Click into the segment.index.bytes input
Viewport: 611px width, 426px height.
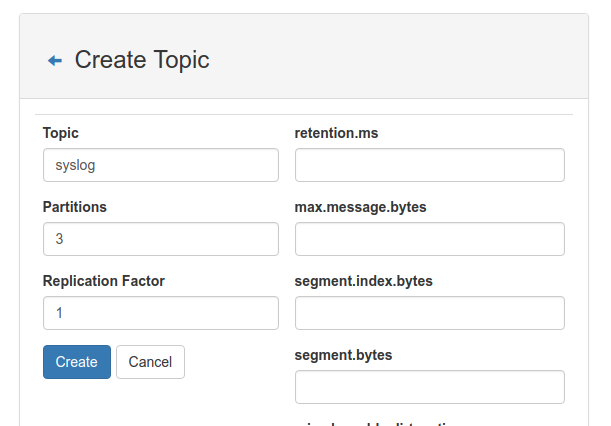[430, 313]
